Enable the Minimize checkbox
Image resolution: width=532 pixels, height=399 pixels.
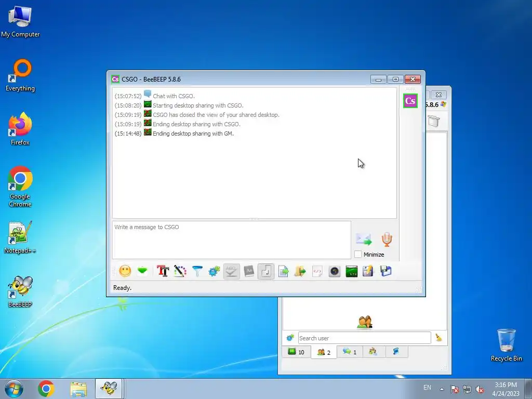357,254
